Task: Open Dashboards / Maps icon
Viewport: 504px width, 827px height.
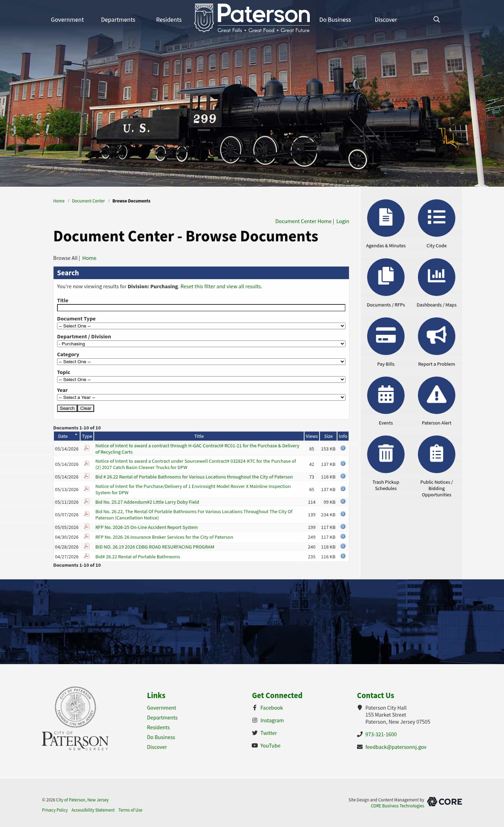Action: [x=436, y=277]
